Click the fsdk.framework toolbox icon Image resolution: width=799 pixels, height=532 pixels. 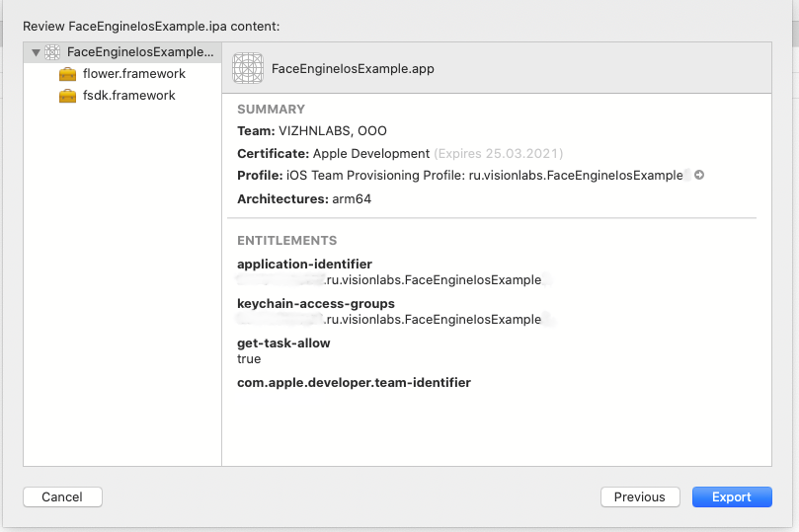pyautogui.click(x=67, y=96)
